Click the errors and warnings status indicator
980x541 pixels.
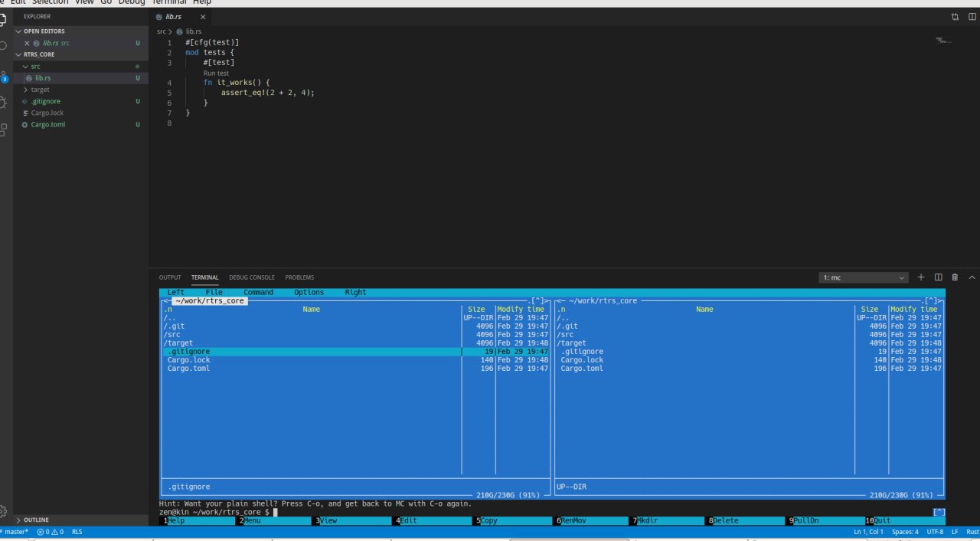coord(50,531)
